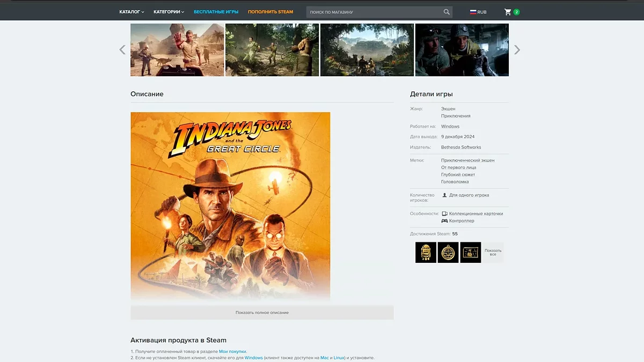Open the Глубокий сюжет tag

458,174
